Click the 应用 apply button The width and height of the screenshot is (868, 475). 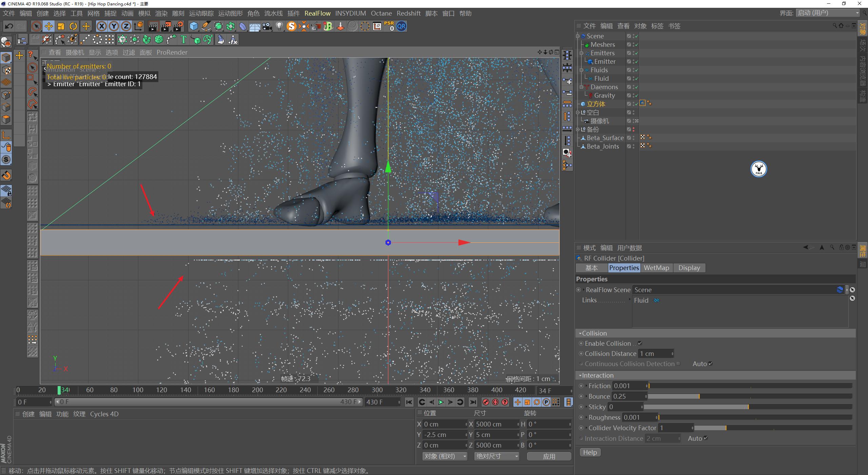(549, 456)
